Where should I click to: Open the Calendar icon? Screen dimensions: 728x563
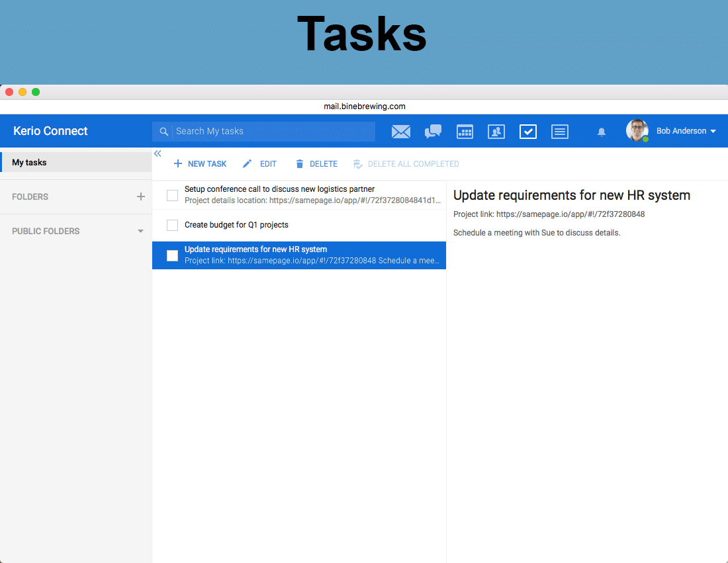[465, 132]
